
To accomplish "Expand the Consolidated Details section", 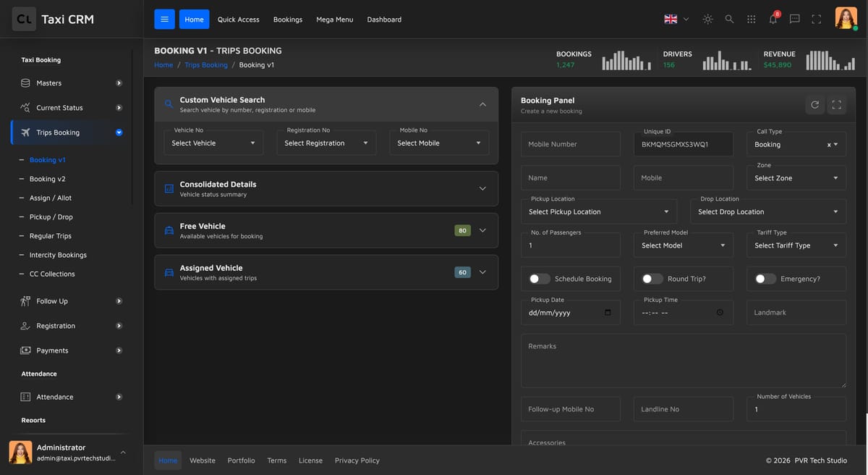I will [x=482, y=189].
